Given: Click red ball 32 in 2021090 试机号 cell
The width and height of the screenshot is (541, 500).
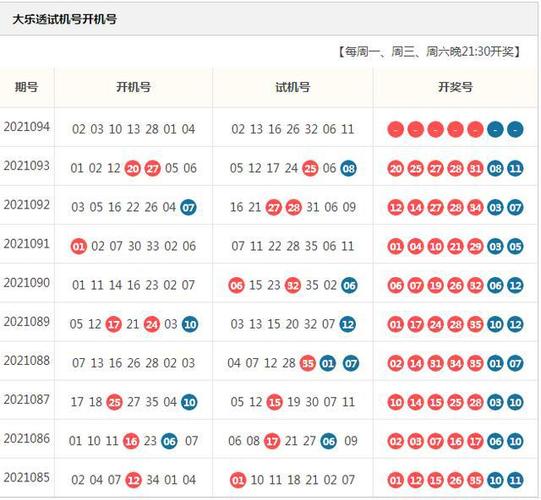Looking at the screenshot, I should pyautogui.click(x=293, y=285).
